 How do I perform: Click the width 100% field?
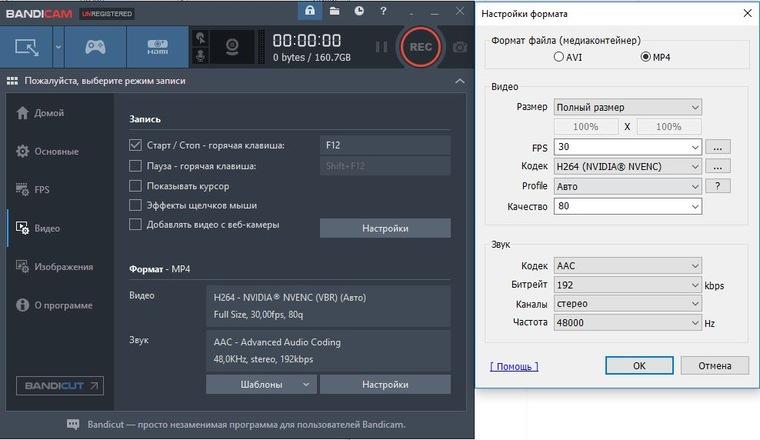[x=586, y=126]
